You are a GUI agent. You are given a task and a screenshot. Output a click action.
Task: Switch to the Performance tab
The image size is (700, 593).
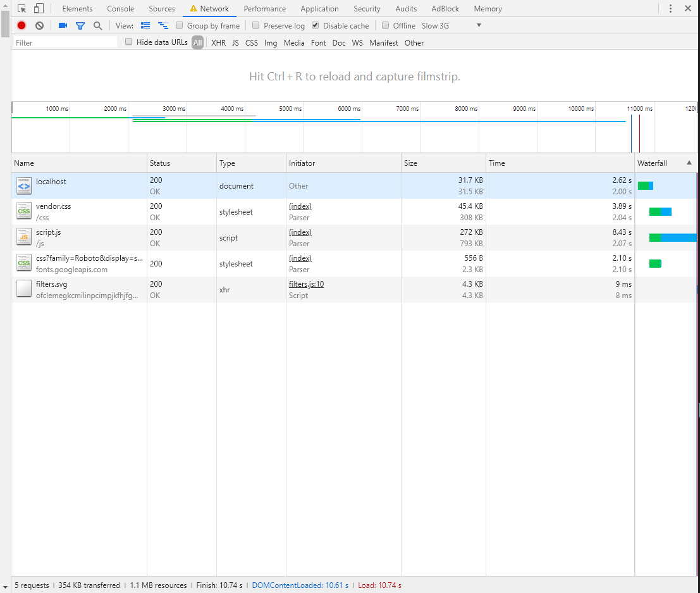(264, 8)
